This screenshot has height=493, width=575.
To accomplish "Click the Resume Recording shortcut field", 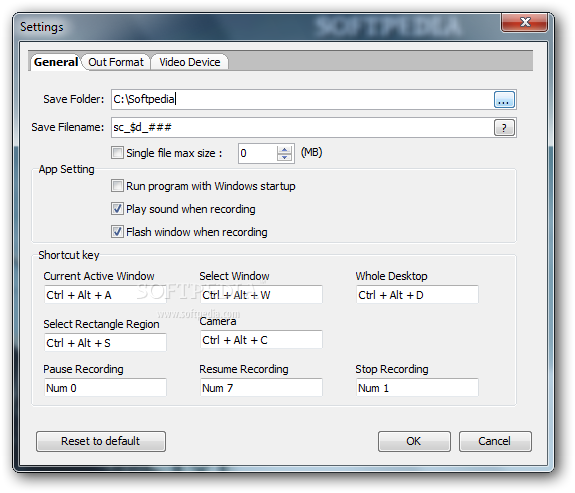I will pos(261,388).
